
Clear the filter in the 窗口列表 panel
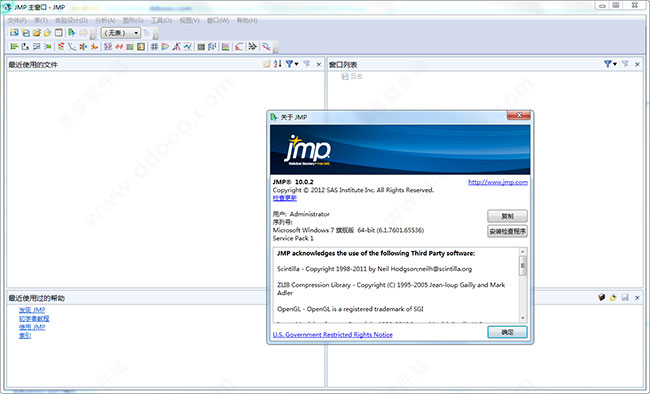625,64
